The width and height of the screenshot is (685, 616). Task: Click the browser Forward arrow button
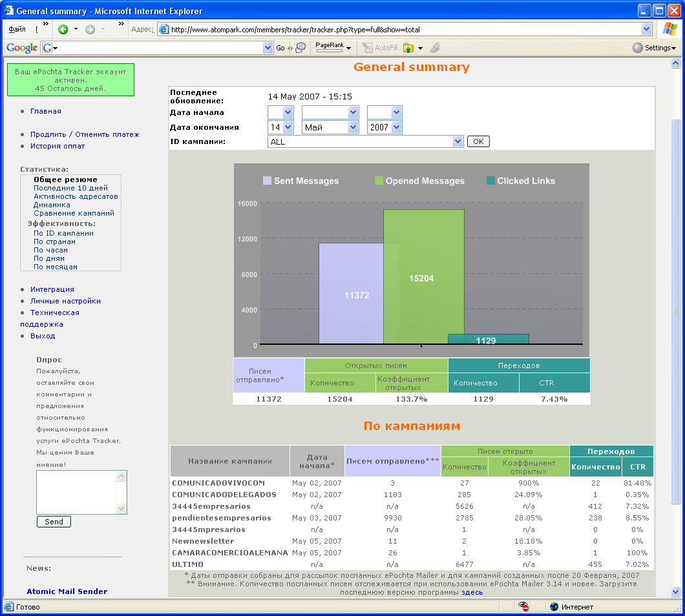pos(90,29)
